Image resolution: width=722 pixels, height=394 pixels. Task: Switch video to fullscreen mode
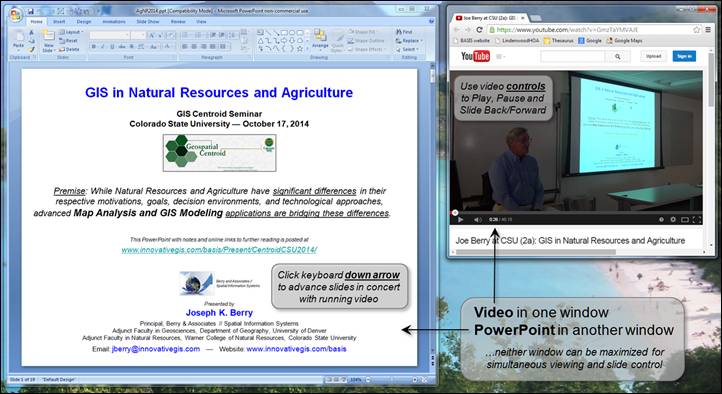pyautogui.click(x=697, y=220)
